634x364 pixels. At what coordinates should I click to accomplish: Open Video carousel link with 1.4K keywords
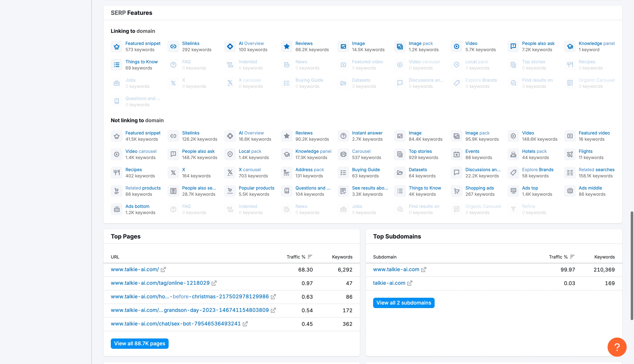(x=141, y=151)
